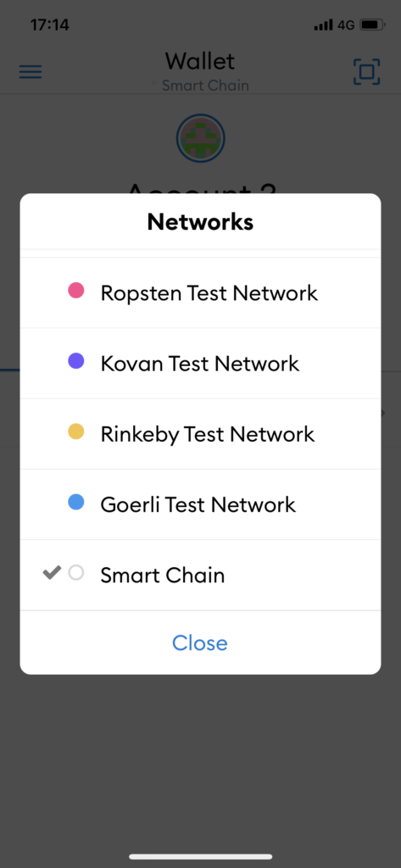
Task: Tap the account avatar identicon
Action: click(x=200, y=138)
